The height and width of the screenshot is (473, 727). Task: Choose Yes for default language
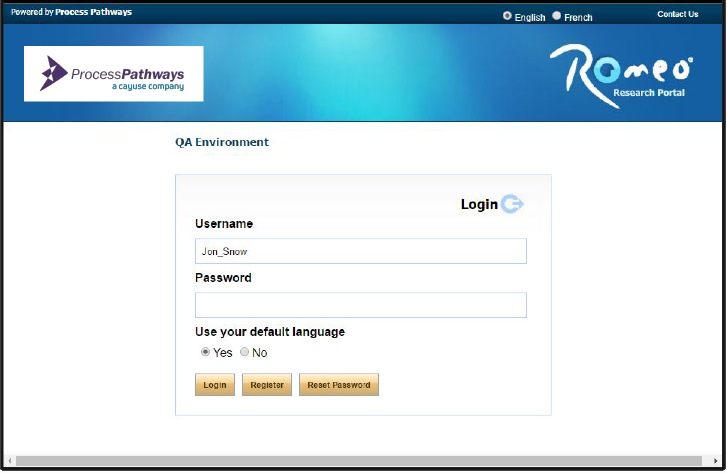pos(205,352)
